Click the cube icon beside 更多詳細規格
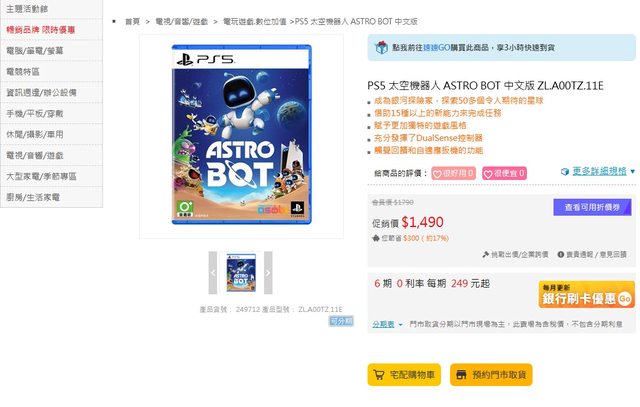 point(565,172)
